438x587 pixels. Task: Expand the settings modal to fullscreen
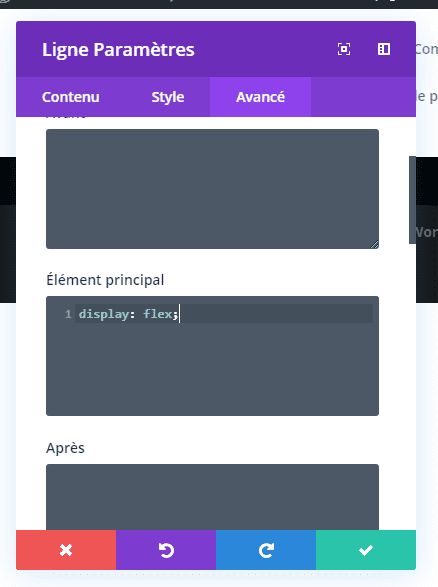(344, 49)
